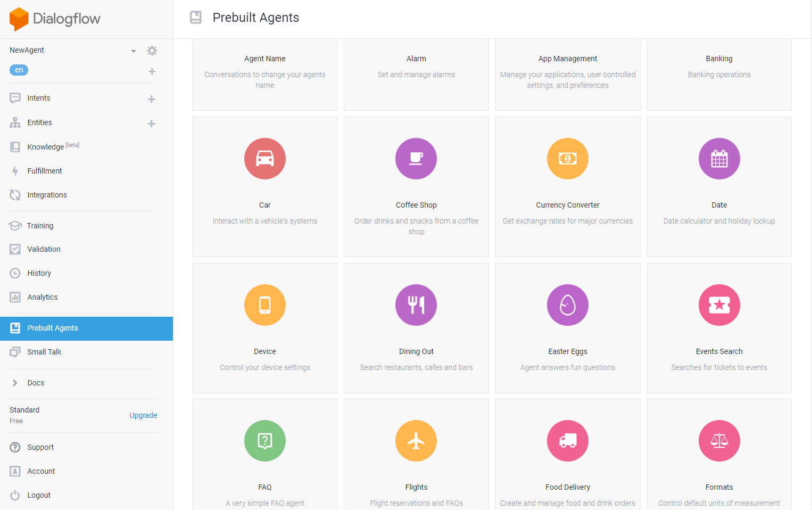
Task: Click the Currency Converter money icon
Action: click(567, 159)
